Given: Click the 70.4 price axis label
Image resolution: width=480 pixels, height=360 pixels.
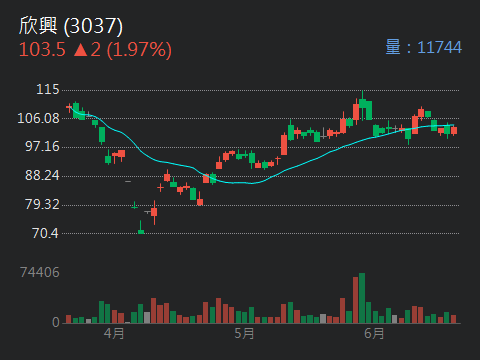Looking at the screenshot, I should (x=45, y=233).
